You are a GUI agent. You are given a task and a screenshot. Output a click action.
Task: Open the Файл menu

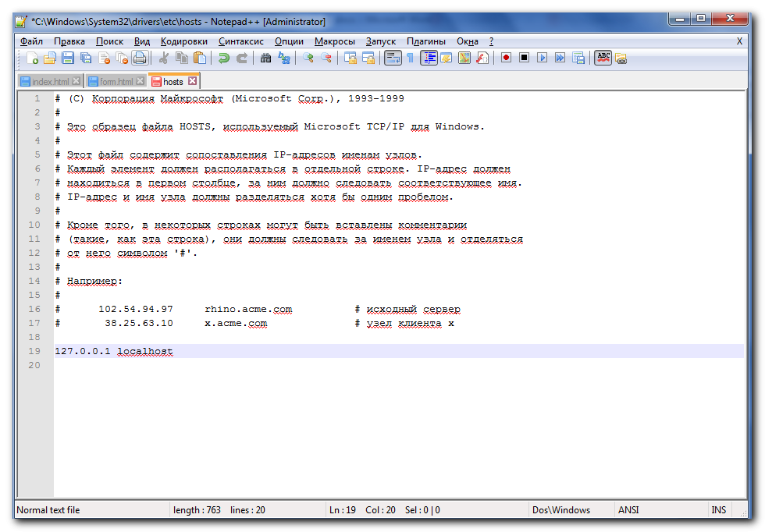pyautogui.click(x=32, y=41)
